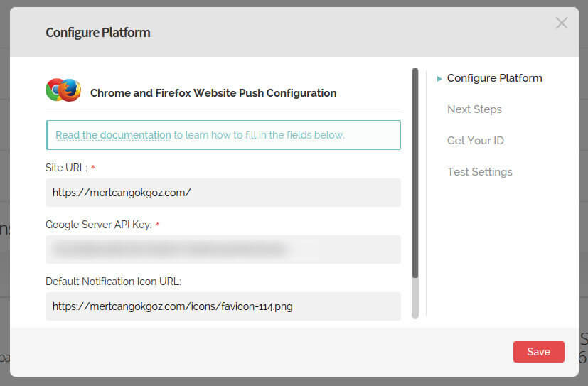588x386 pixels.
Task: Open the Get Your ID step
Action: (x=476, y=141)
